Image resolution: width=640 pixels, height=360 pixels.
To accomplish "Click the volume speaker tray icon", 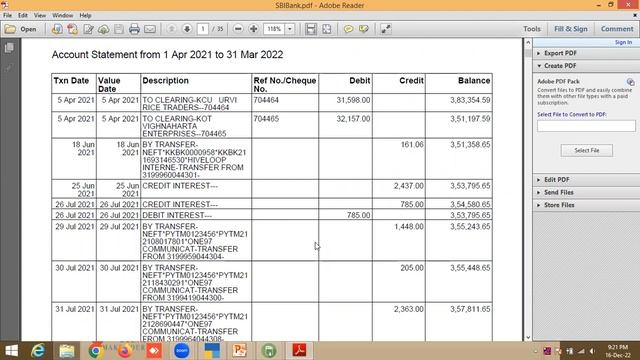I will (592, 351).
